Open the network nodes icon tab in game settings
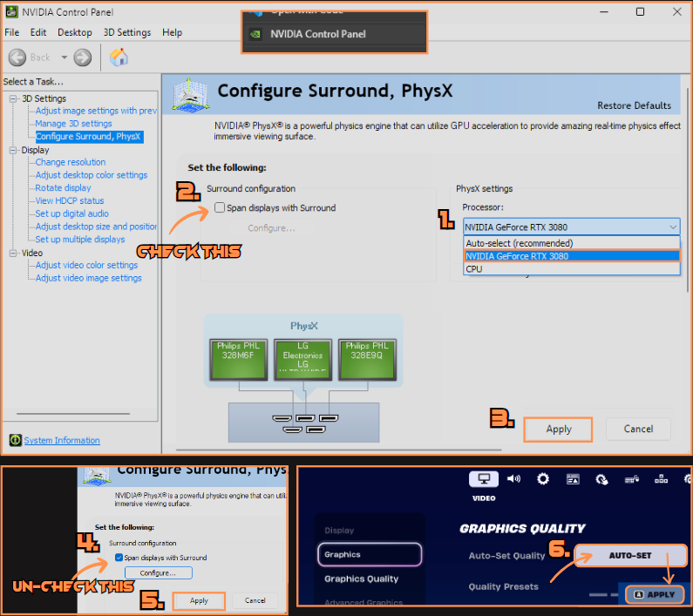Screen dimensions: 693x616 click(661, 479)
